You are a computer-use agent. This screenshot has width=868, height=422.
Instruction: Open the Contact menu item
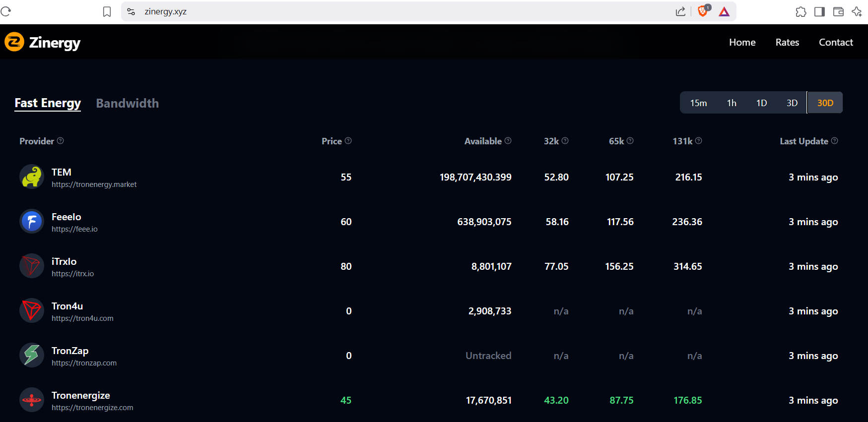[x=836, y=42]
